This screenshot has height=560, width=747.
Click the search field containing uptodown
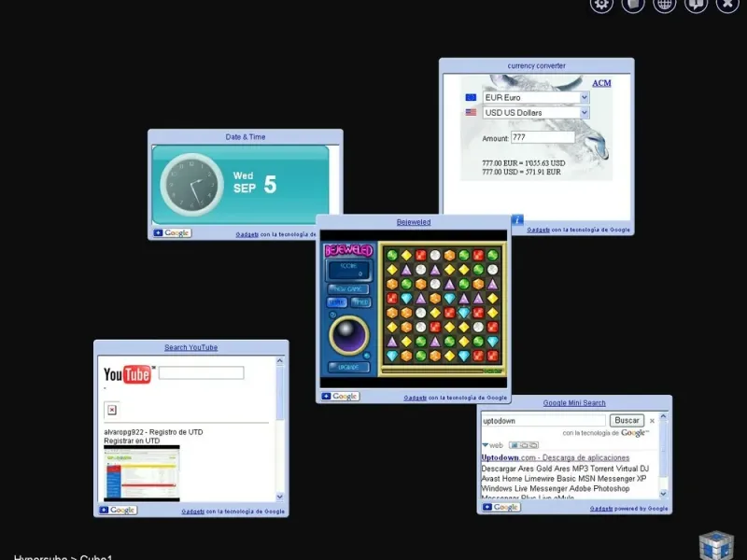point(543,421)
